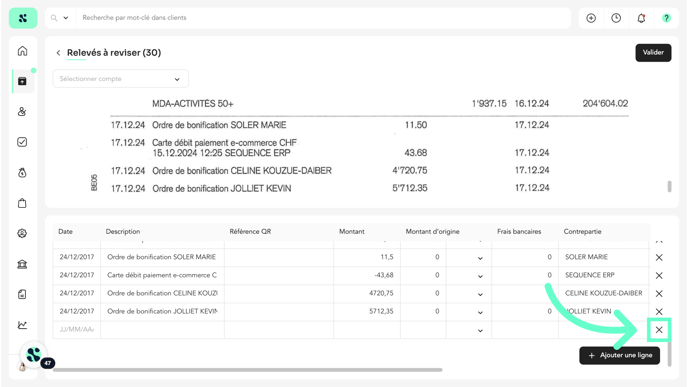Click the search by keyword field
This screenshot has height=387, width=688.
tap(323, 18)
